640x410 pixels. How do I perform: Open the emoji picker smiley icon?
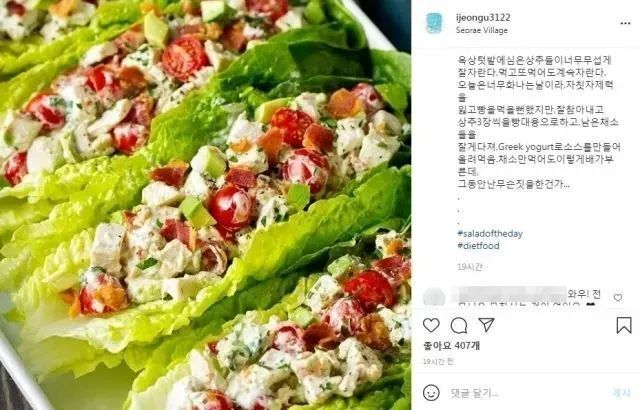point(431,393)
